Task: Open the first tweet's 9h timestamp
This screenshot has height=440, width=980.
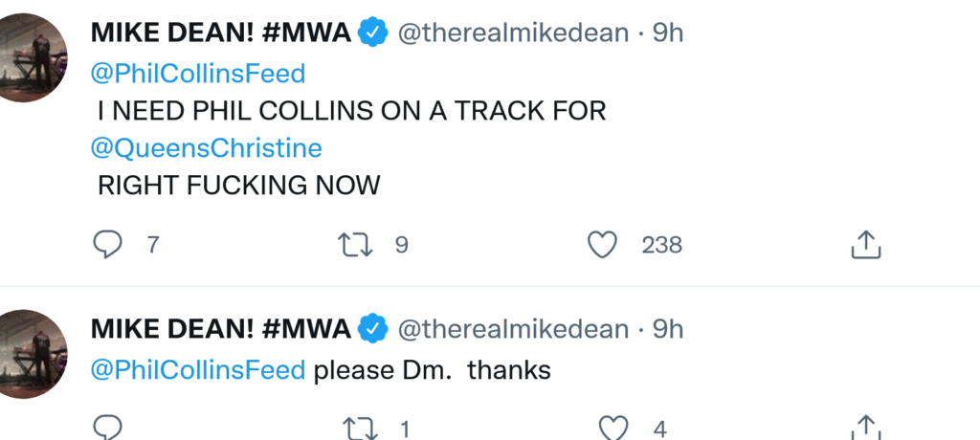Action: click(x=668, y=33)
